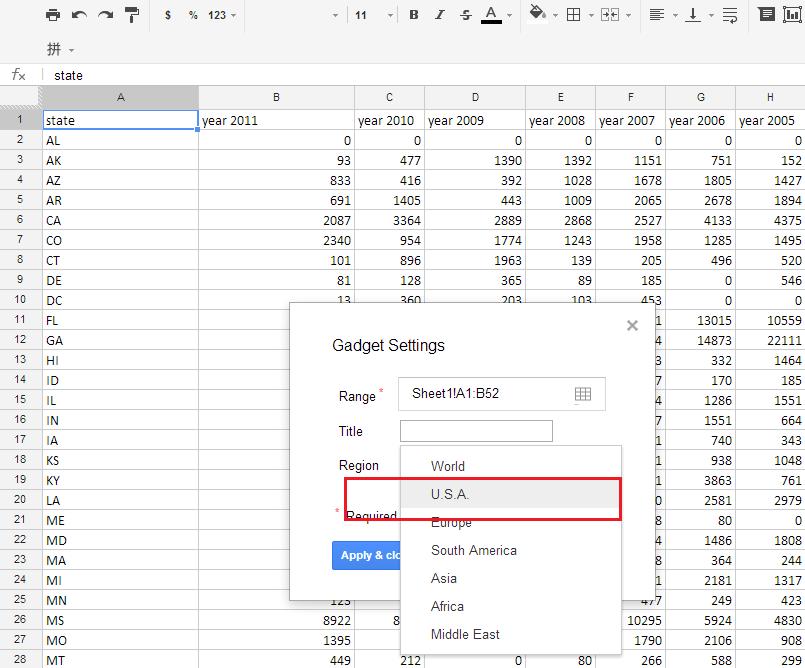Click the Redo icon
The width and height of the screenshot is (805, 668).
pyautogui.click(x=104, y=14)
